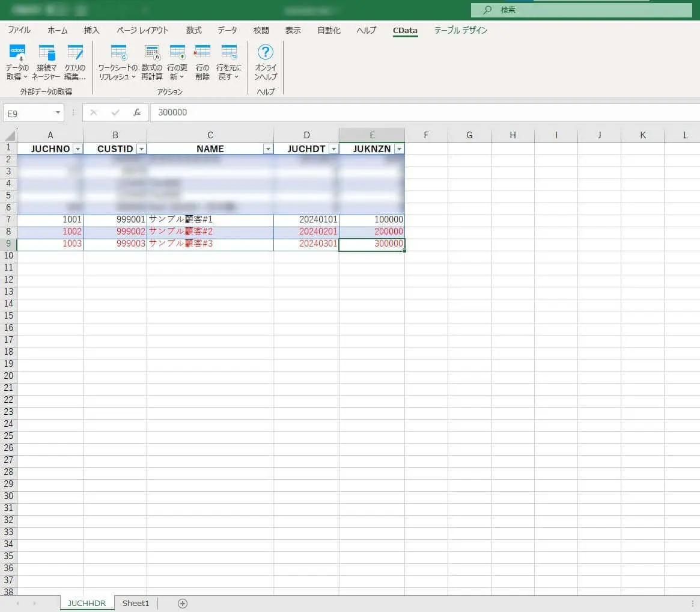This screenshot has height=612, width=700.
Task: Switch to the 表示 ribbon tab
Action: (x=293, y=30)
